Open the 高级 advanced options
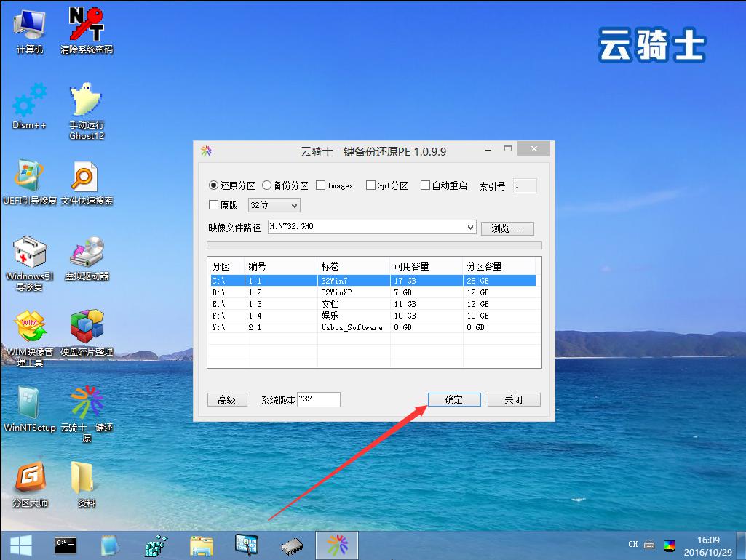The height and width of the screenshot is (560, 746). pyautogui.click(x=227, y=399)
